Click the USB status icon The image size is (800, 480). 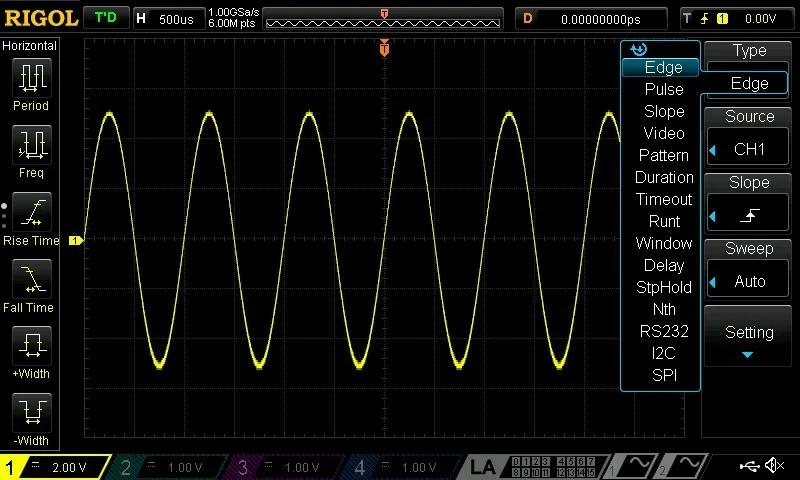tap(750, 466)
